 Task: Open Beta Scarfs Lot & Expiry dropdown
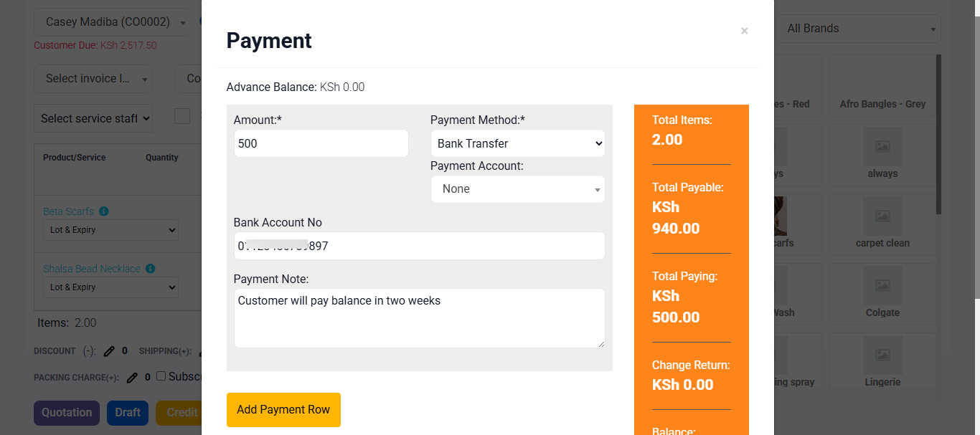tap(111, 230)
